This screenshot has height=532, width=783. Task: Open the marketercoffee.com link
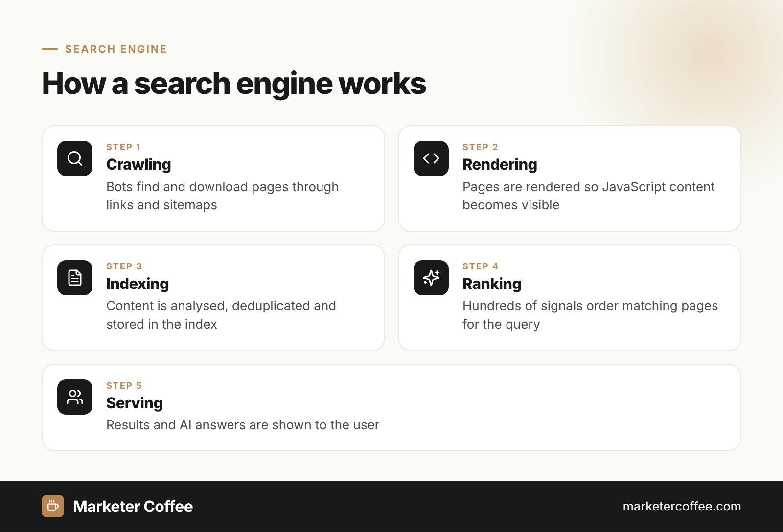682,506
